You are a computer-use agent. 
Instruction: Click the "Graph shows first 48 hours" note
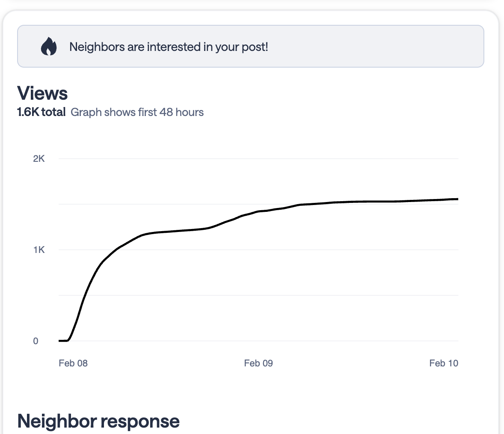(137, 112)
